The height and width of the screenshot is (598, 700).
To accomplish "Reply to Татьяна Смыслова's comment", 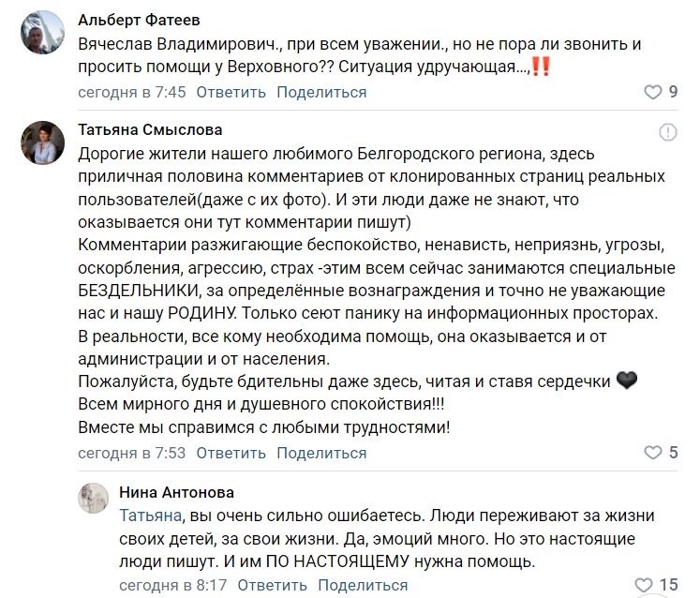I will click(x=231, y=453).
